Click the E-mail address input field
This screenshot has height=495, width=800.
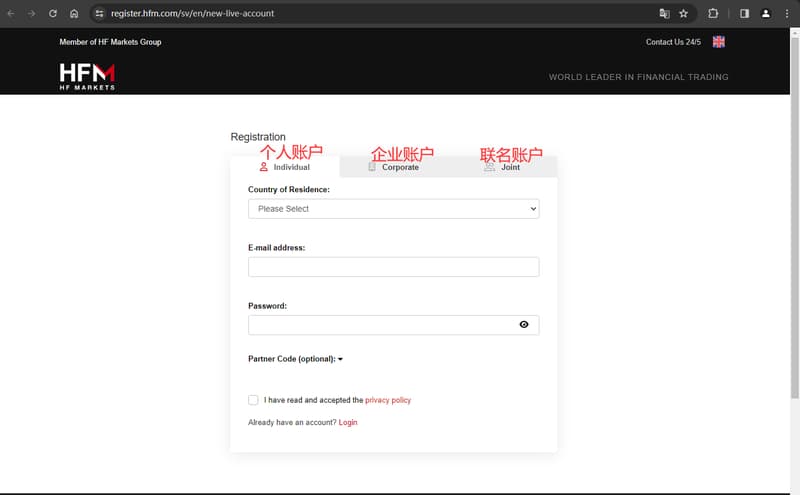coord(393,267)
